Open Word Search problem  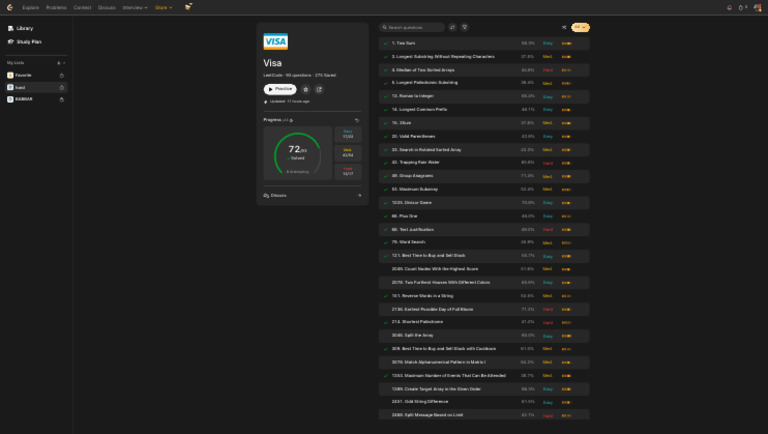tap(408, 242)
